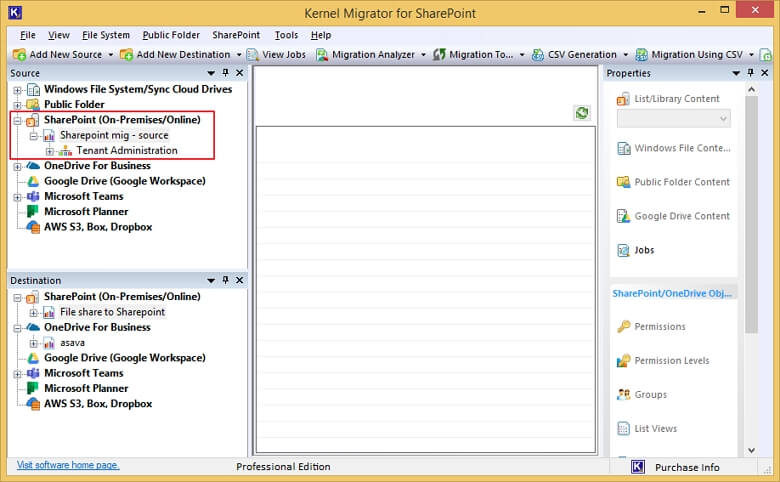Screen dimensions: 780x482
Task: Click the Migration Using CSV toolbar icon
Action: click(641, 55)
